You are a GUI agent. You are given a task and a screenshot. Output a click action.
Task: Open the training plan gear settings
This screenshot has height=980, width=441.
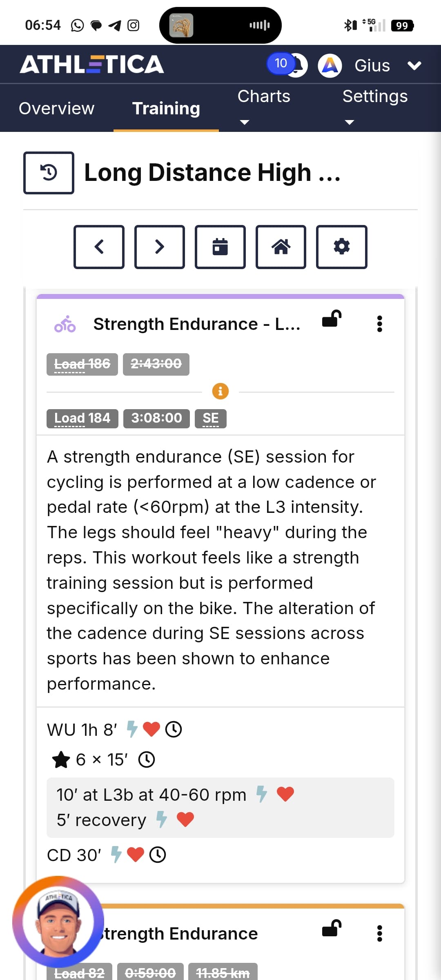pyautogui.click(x=341, y=247)
